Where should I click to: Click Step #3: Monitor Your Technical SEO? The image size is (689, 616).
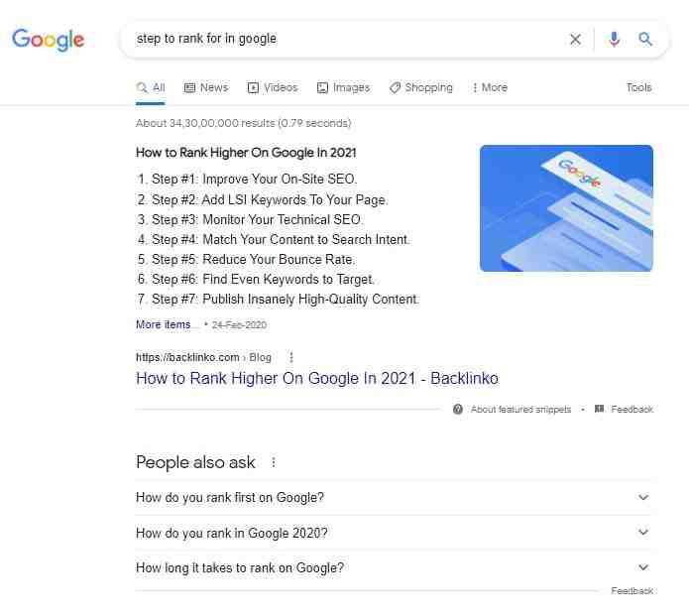(x=258, y=219)
